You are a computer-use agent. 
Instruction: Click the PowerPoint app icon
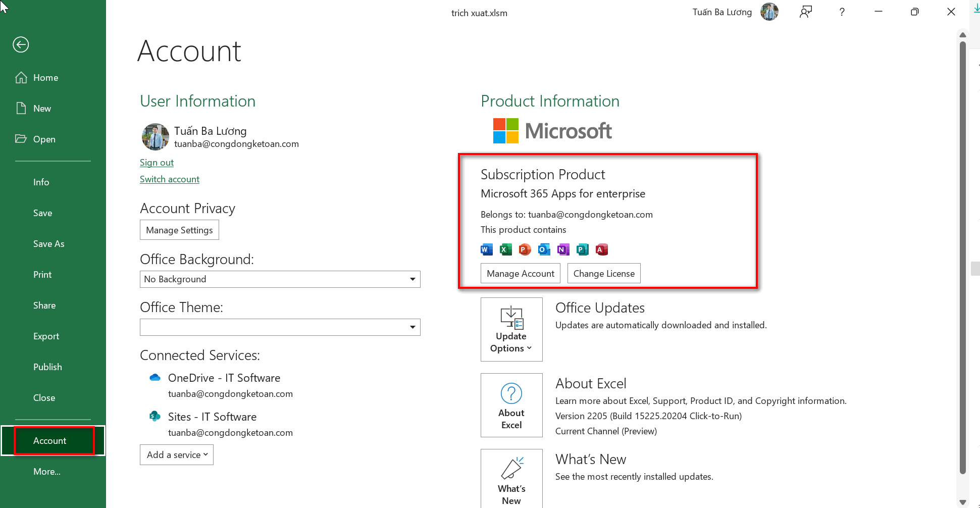[525, 249]
